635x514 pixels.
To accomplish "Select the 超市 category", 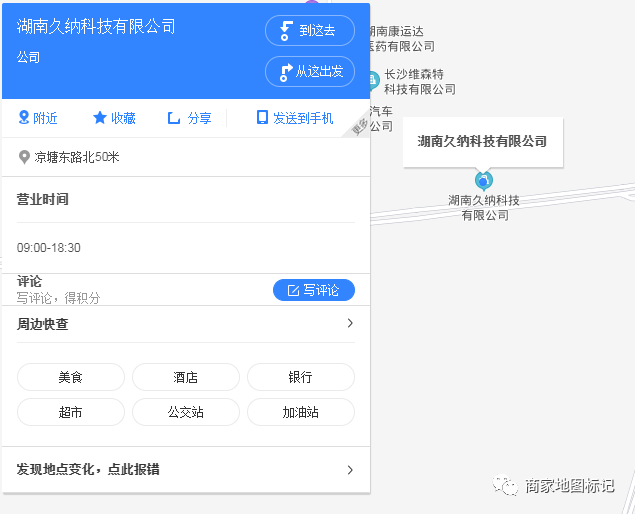I will [71, 412].
